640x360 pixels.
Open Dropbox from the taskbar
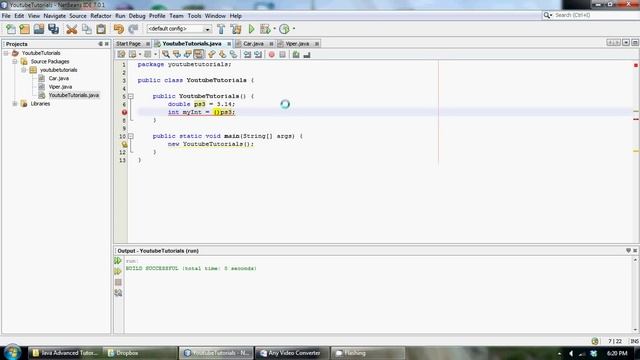click(140, 353)
